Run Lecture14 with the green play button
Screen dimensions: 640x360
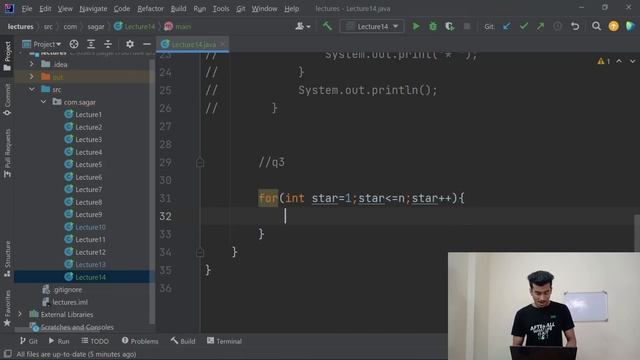coord(416,27)
